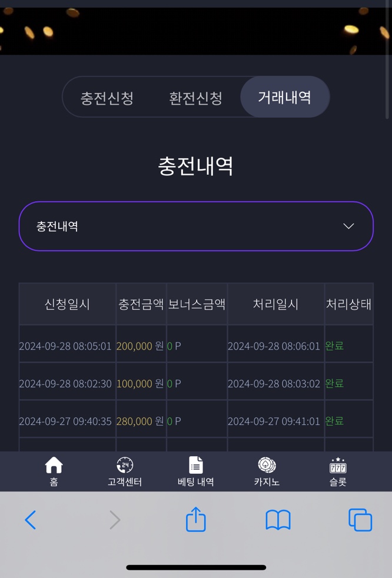This screenshot has width=392, height=578.
Task: Click the 신청일시 column header
Action: [67, 304]
